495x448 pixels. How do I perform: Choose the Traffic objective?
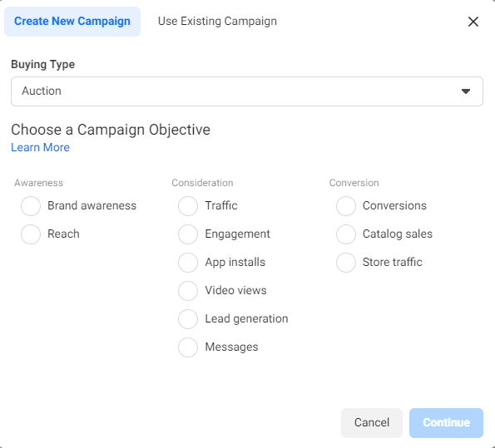188,206
